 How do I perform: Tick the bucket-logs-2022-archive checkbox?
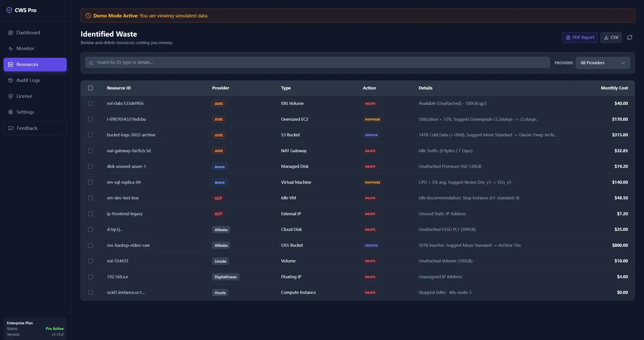click(x=91, y=135)
